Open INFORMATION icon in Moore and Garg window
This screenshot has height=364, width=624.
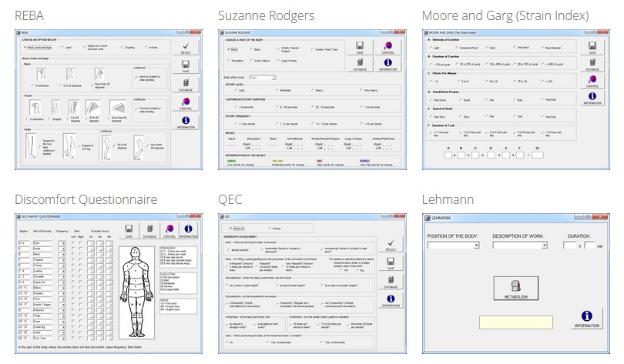pos(592,98)
